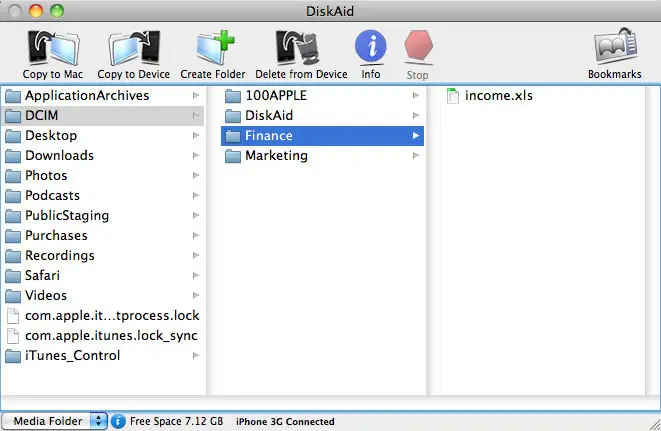The width and height of the screenshot is (661, 431).
Task: Click the Podcasts folder icon
Action: click(13, 196)
